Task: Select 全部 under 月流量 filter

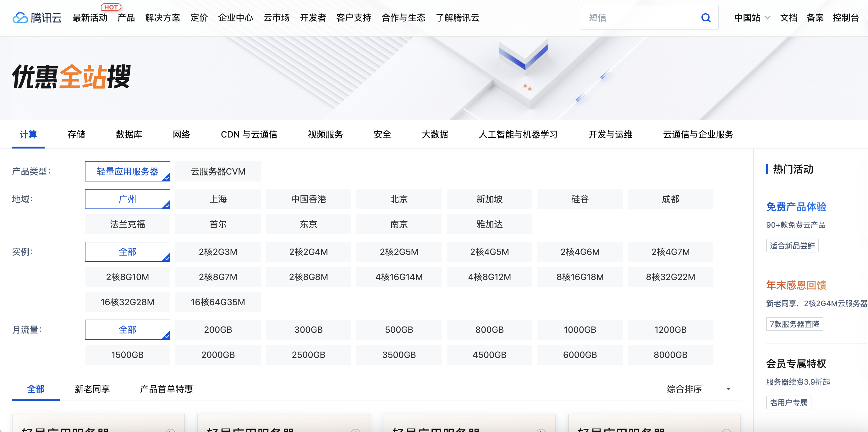Action: tap(127, 330)
